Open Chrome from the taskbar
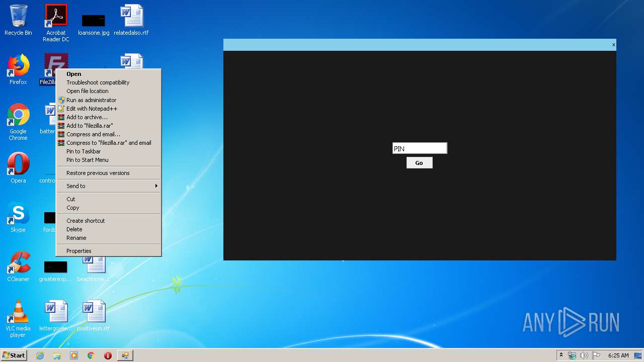644x362 pixels. coord(91,355)
